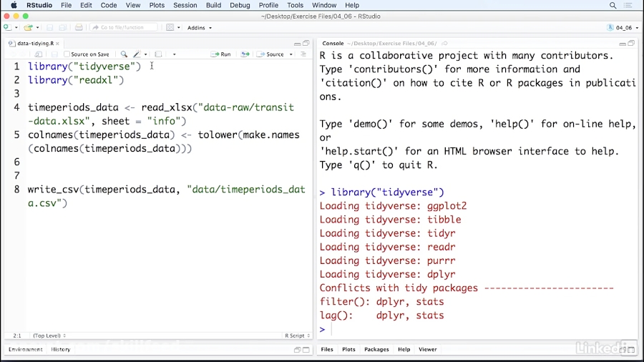Open the 04_06 project dropdown
Viewport: 644px width, 362px height.
click(623, 27)
